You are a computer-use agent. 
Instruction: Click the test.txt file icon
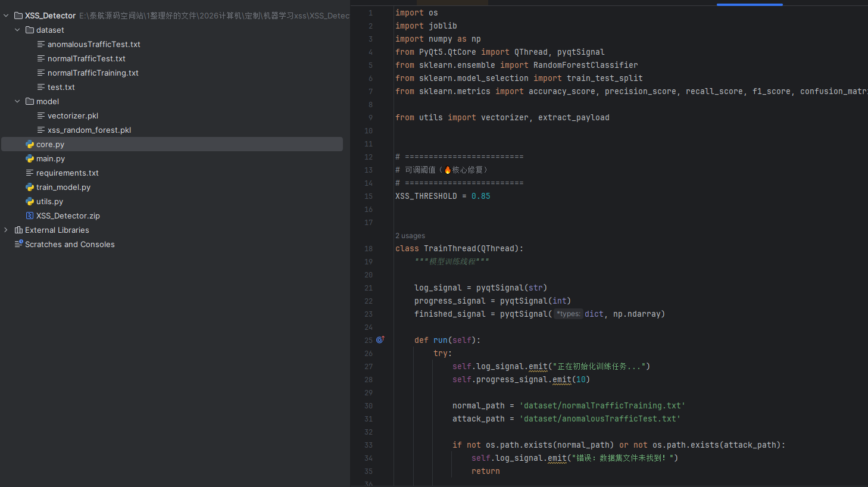click(41, 87)
